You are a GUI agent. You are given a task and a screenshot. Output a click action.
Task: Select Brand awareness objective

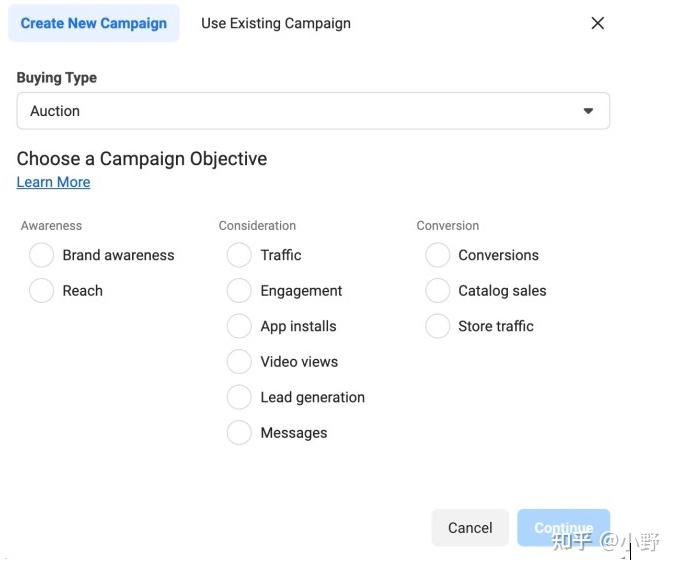pyautogui.click(x=42, y=255)
